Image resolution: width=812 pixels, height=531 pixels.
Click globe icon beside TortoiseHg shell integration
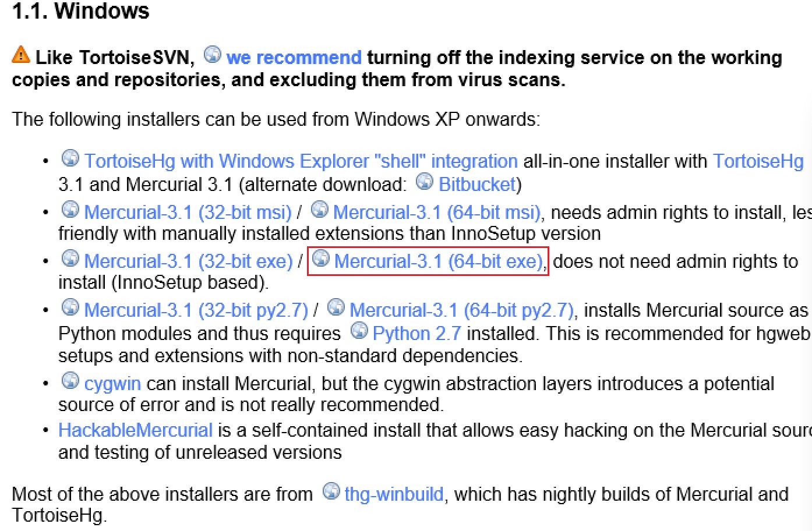[70, 158]
